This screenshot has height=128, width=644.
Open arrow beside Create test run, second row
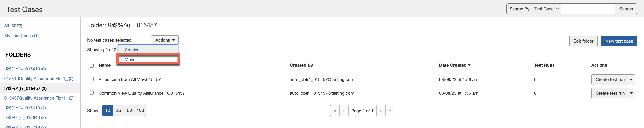tap(631, 93)
